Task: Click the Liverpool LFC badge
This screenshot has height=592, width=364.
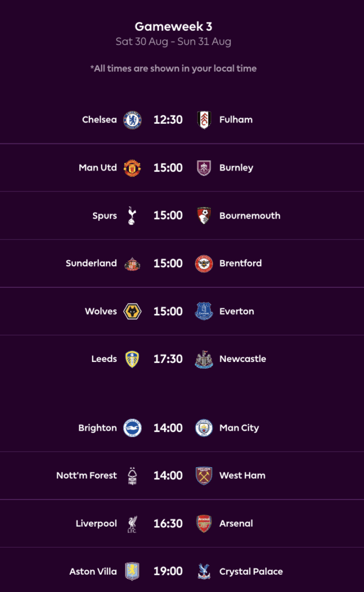Action: coord(131,523)
